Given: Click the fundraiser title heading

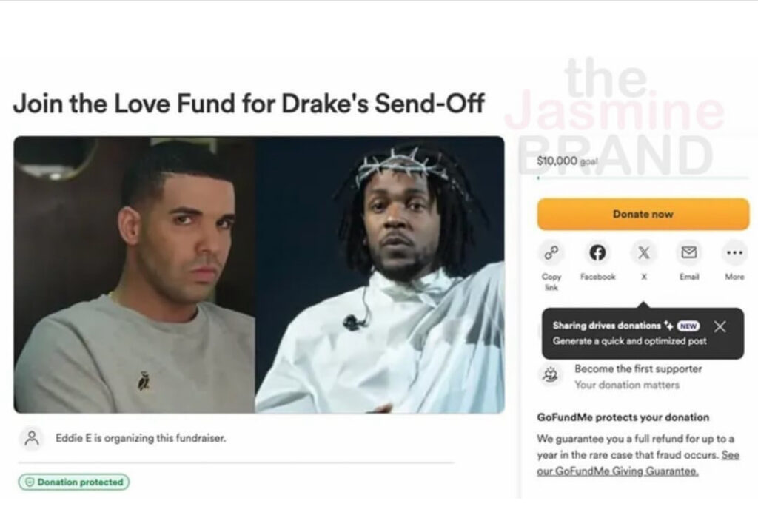Looking at the screenshot, I should [249, 104].
